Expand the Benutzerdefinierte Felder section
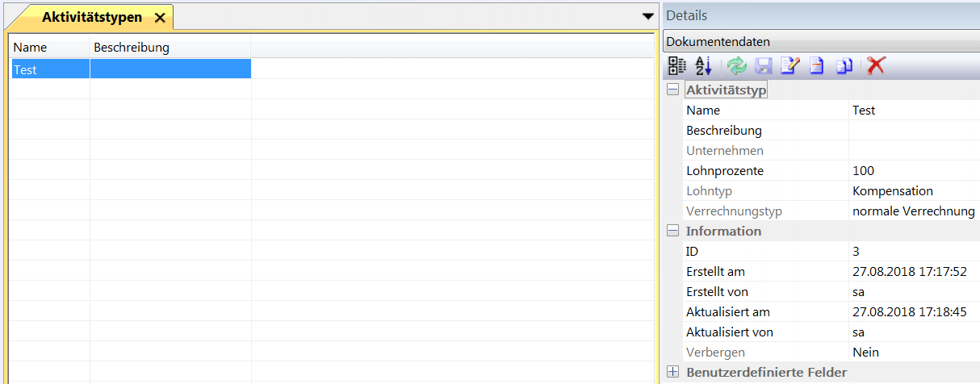This screenshot has width=980, height=384. [x=672, y=372]
